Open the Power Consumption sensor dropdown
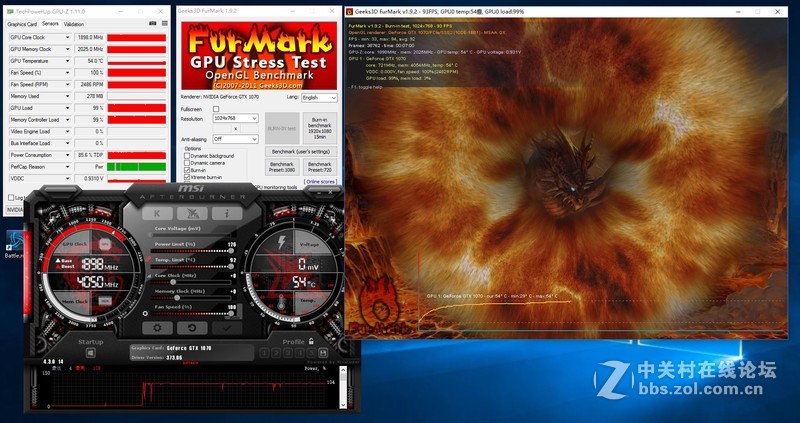The height and width of the screenshot is (423, 800). click(x=67, y=155)
